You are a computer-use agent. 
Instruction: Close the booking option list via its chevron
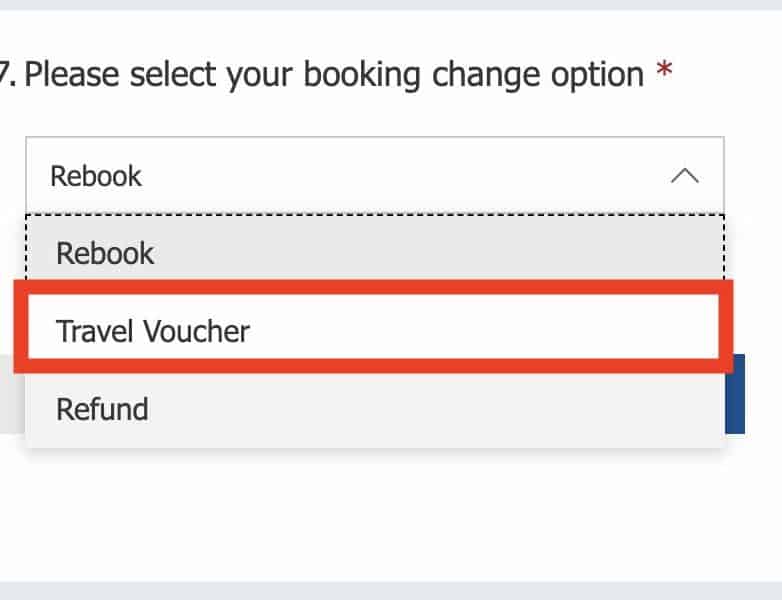684,176
